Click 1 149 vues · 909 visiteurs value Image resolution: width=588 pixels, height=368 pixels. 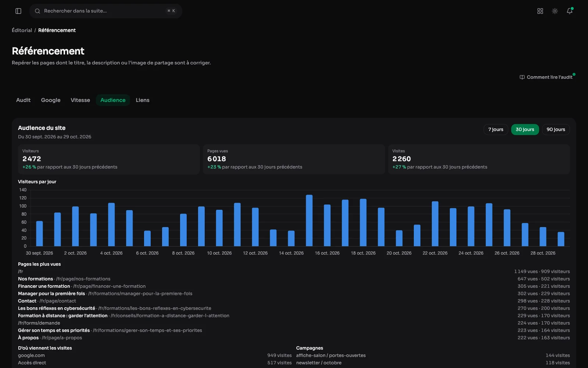tap(542, 272)
